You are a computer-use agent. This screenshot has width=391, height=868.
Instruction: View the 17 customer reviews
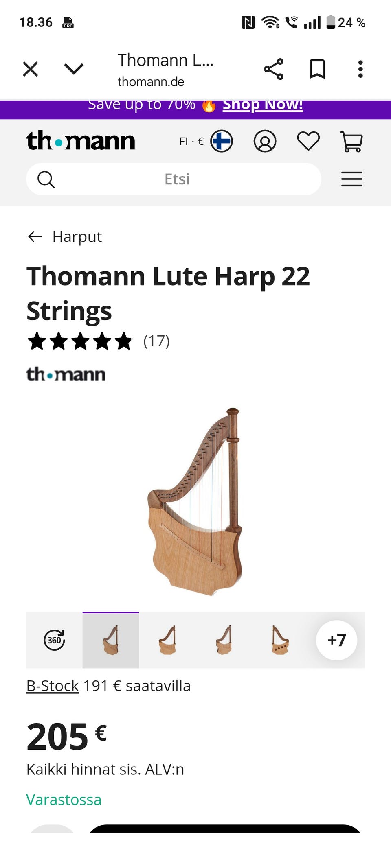pos(156,341)
